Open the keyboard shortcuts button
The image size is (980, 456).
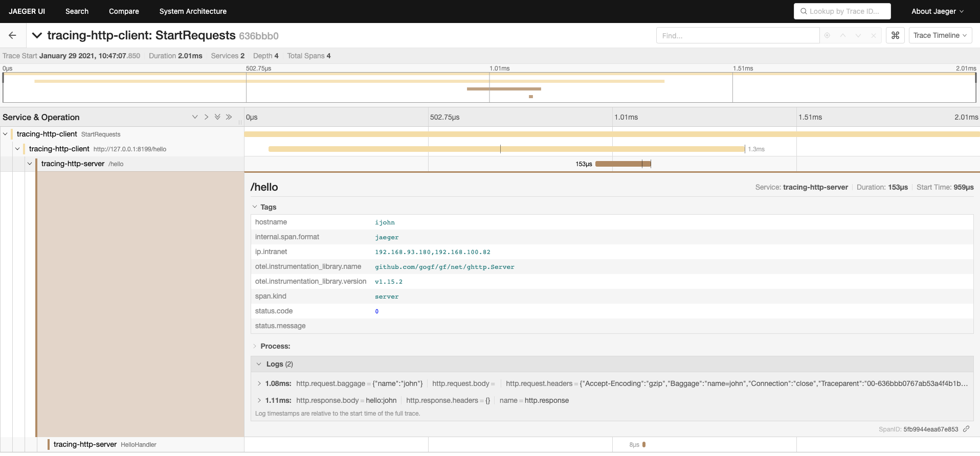[x=895, y=35]
